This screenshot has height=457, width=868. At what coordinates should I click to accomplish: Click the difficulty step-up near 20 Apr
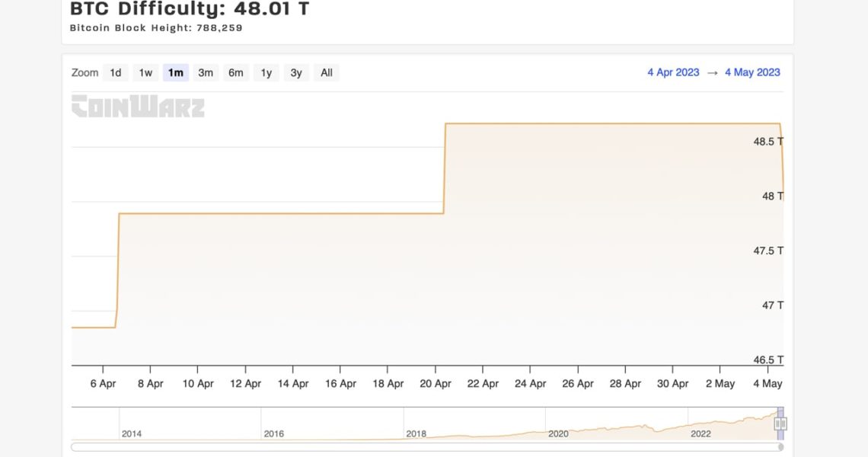pyautogui.click(x=445, y=168)
